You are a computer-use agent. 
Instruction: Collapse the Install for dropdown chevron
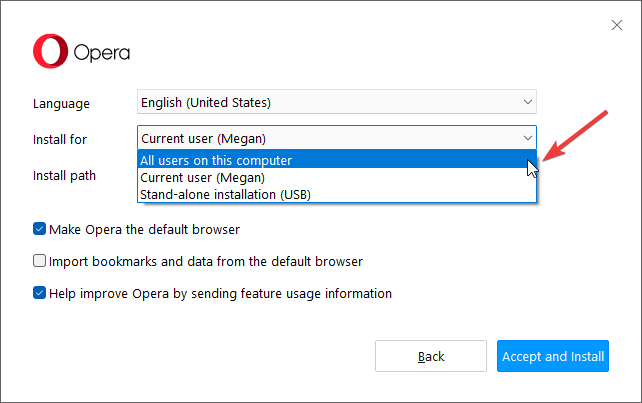pos(528,138)
